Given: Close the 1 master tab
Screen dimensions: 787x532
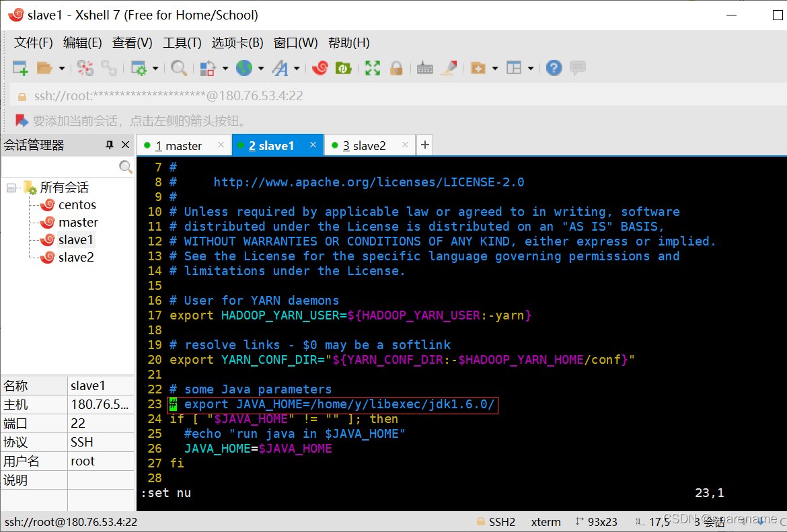Looking at the screenshot, I should (221, 145).
